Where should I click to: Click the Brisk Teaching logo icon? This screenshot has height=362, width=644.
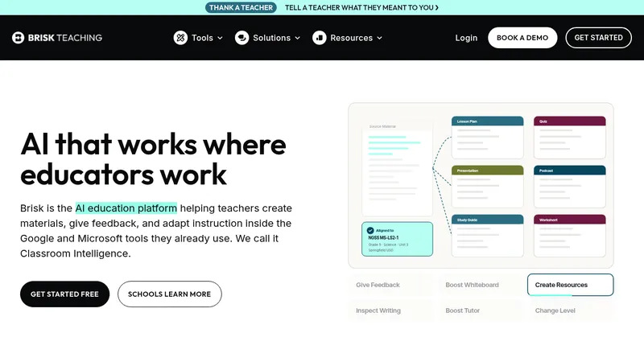[x=18, y=38]
